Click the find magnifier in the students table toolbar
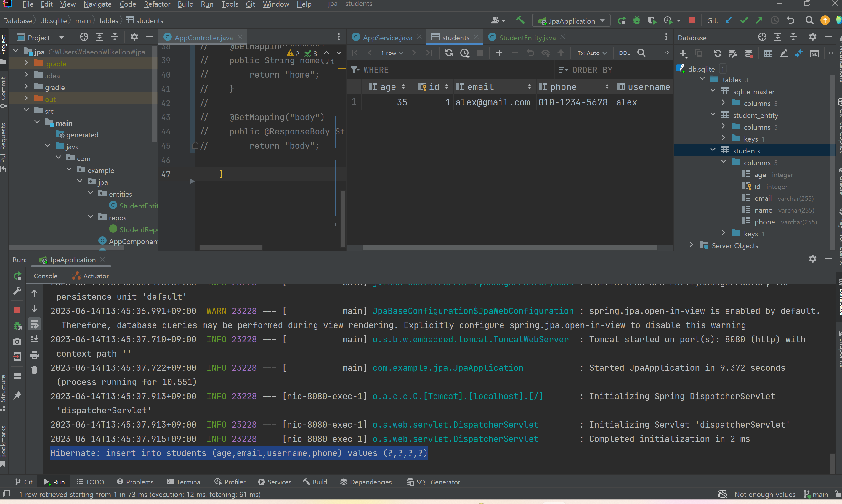The image size is (842, 504). 641,53
